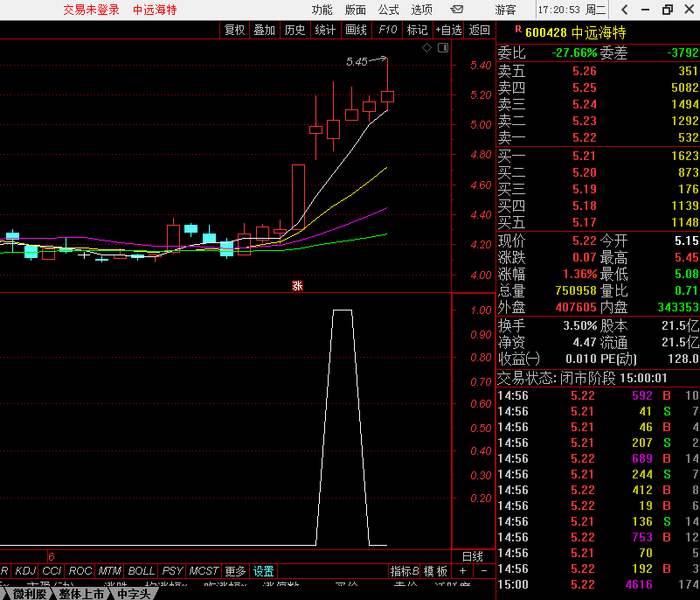
Task: Open the 功能 menu
Action: (x=322, y=10)
